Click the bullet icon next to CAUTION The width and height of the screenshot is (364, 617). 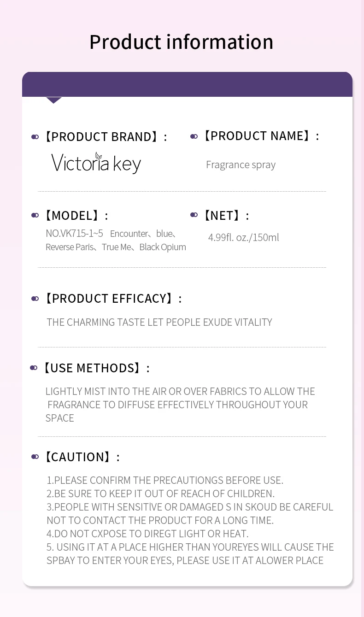35,457
